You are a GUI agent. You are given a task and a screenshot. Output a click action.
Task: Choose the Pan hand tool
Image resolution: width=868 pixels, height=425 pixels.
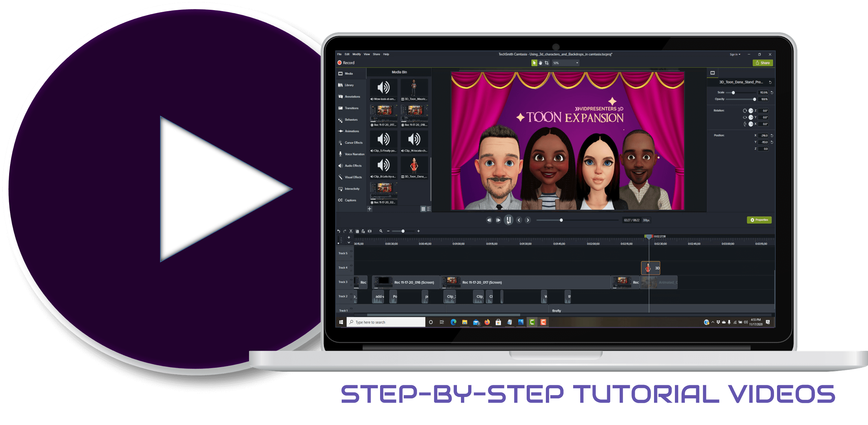[x=540, y=63]
